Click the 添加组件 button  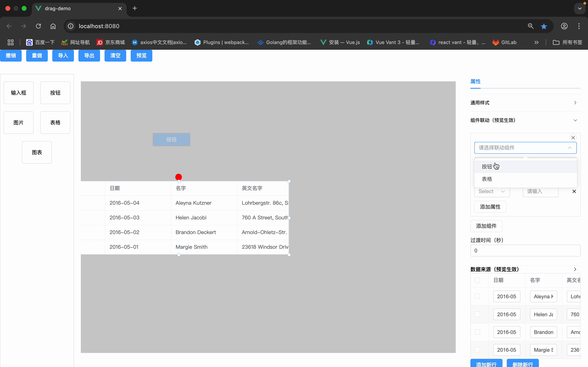tap(486, 226)
